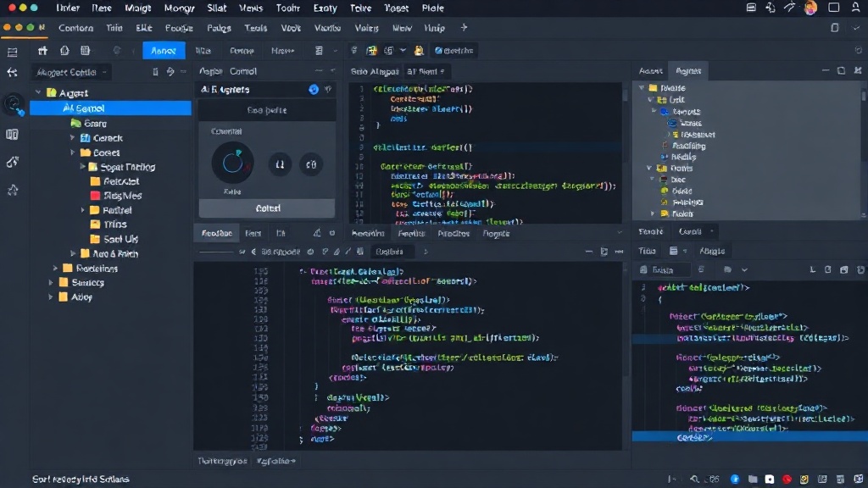Open the first item in macOS menu bar
This screenshot has height=488, width=868.
pyautogui.click(x=68, y=8)
